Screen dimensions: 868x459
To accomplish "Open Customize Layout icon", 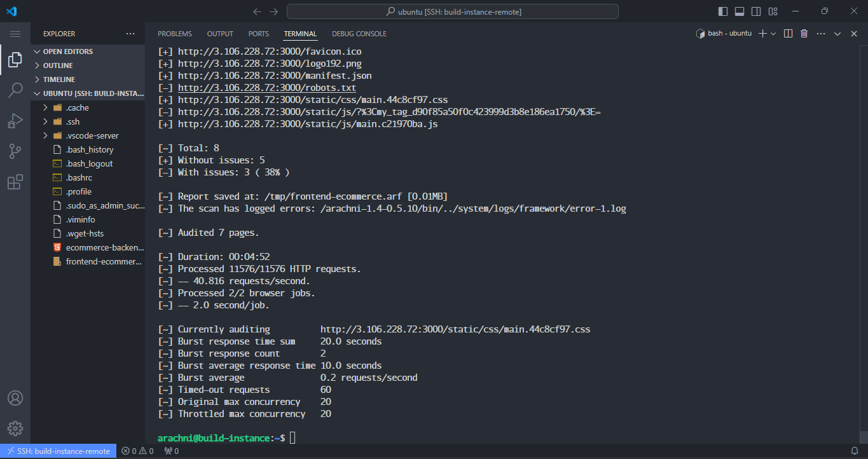I will [773, 11].
